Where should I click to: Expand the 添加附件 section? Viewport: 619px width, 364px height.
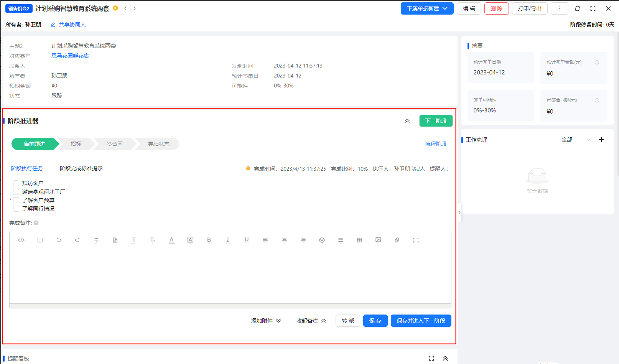(x=266, y=321)
